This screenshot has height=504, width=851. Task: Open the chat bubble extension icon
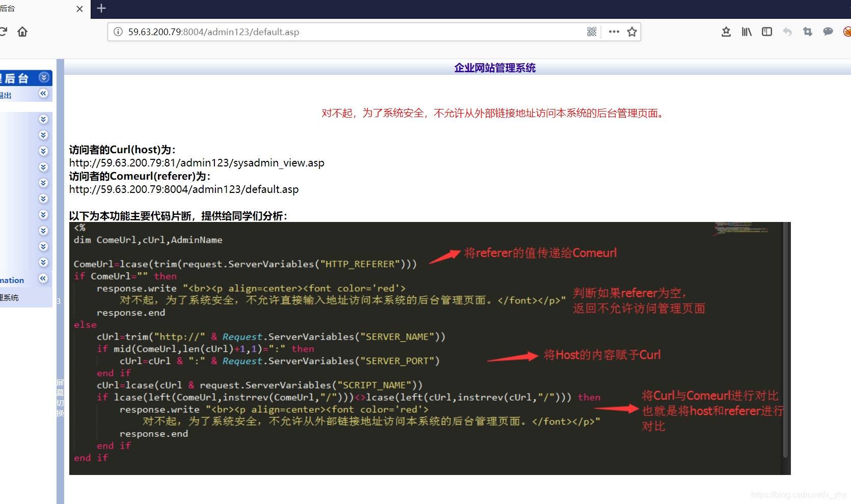pyautogui.click(x=828, y=32)
